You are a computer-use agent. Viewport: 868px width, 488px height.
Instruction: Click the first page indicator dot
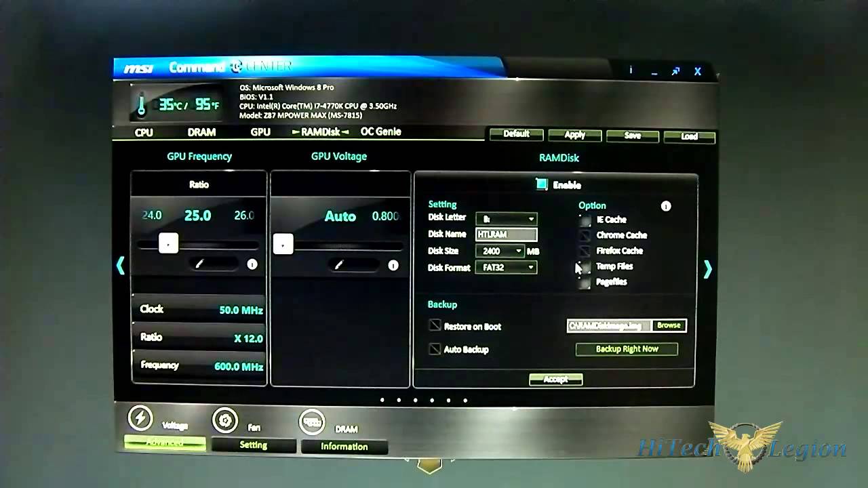click(382, 400)
